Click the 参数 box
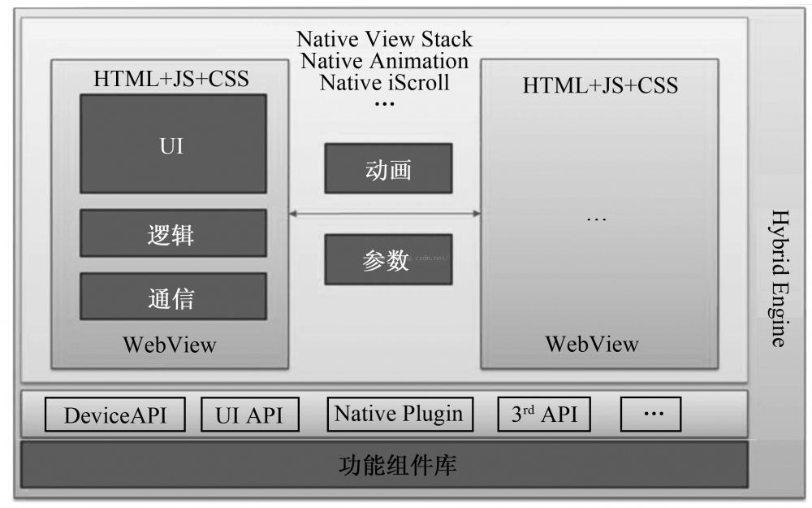The image size is (812, 508). [x=388, y=259]
